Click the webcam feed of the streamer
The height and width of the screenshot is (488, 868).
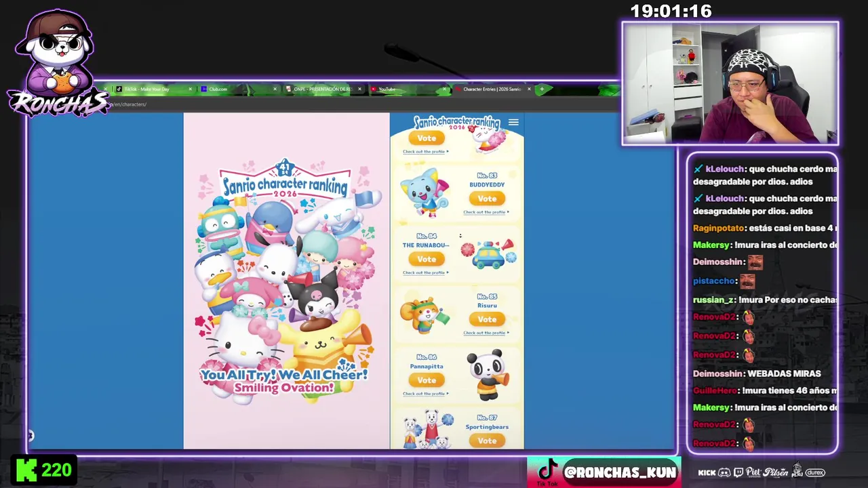point(730,83)
